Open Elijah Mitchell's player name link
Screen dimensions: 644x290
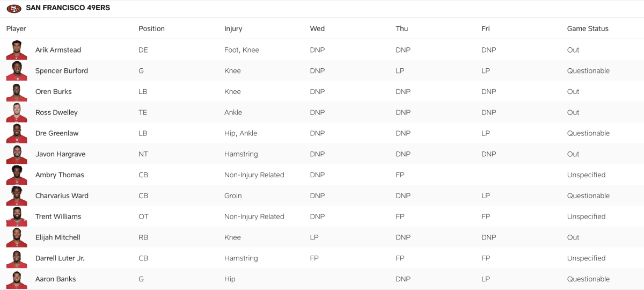tap(57, 237)
